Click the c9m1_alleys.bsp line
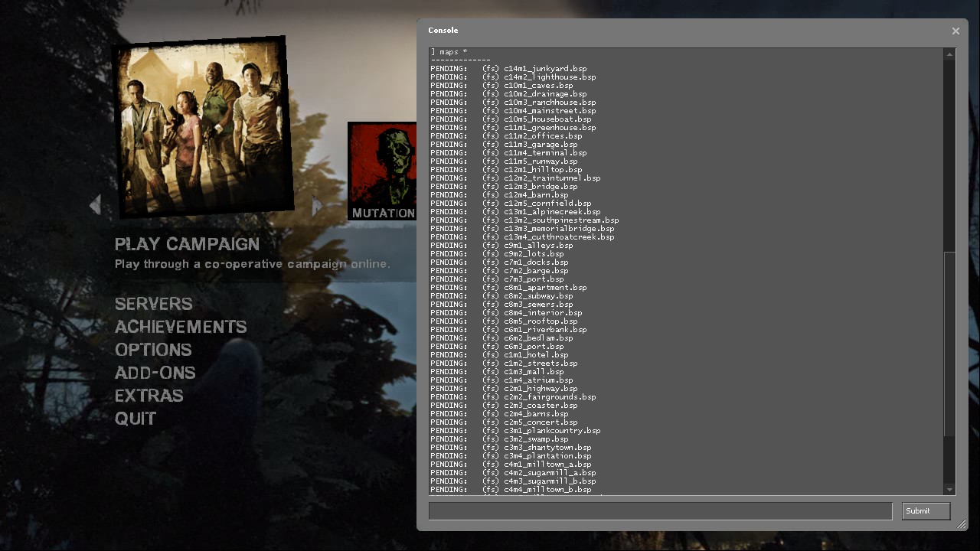 click(x=501, y=246)
